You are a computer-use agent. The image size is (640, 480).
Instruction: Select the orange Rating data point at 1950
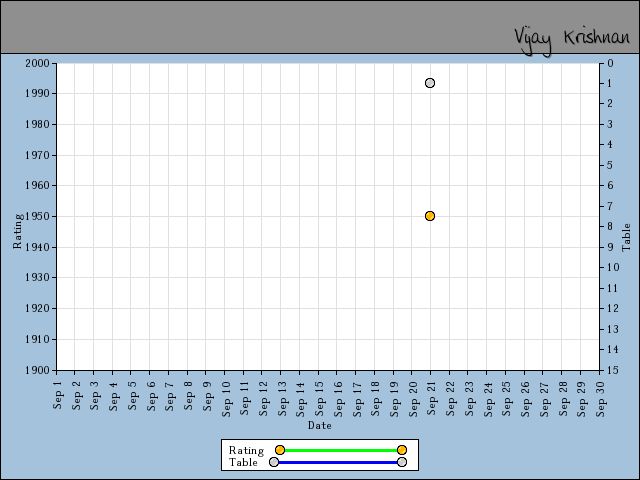click(x=430, y=216)
